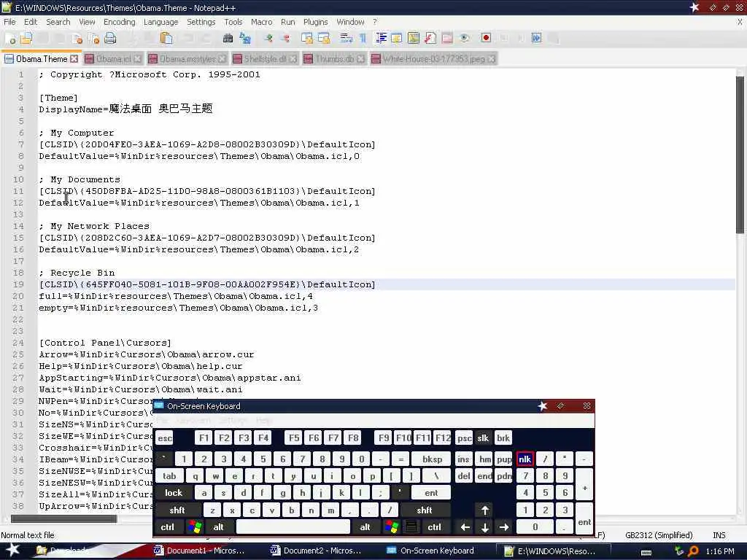Open the File menu in Notepad++
747x560 pixels.
tap(9, 22)
